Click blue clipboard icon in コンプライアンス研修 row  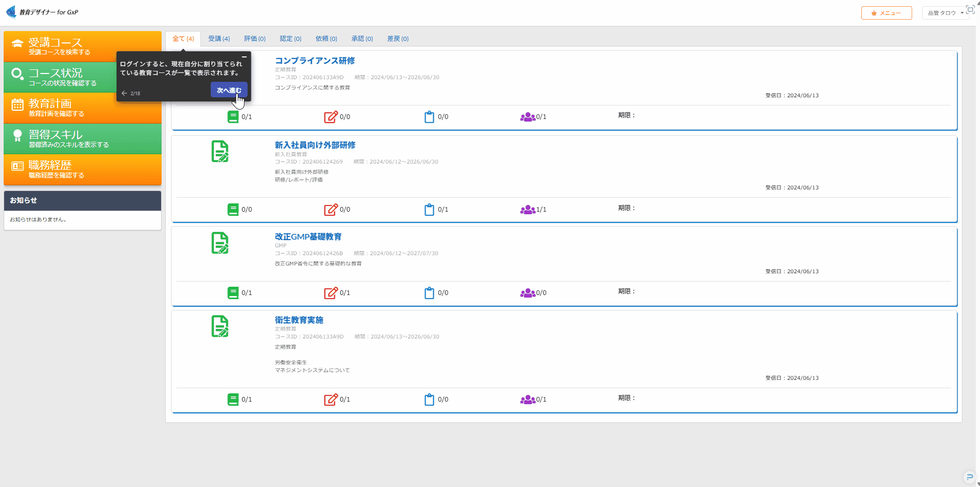429,117
